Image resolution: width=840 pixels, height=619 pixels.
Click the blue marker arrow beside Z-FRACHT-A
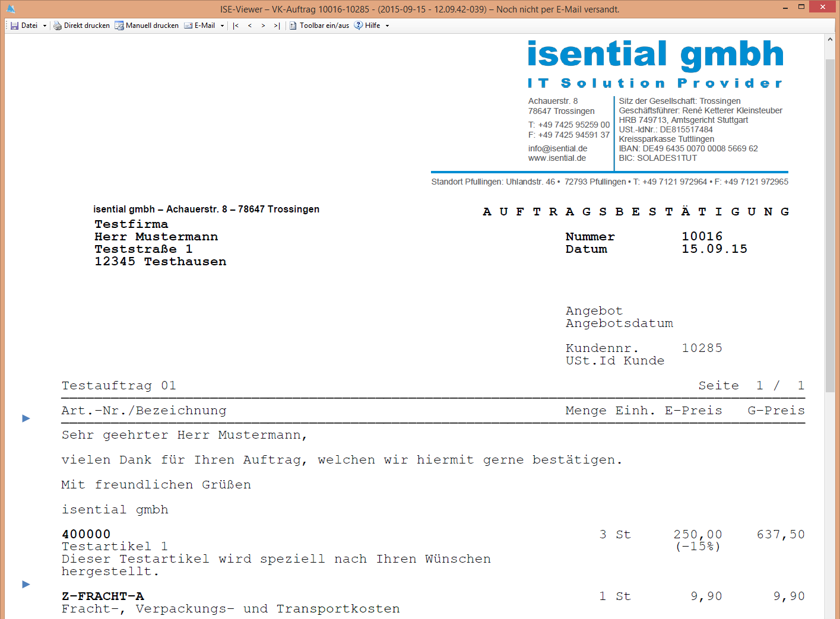click(26, 585)
